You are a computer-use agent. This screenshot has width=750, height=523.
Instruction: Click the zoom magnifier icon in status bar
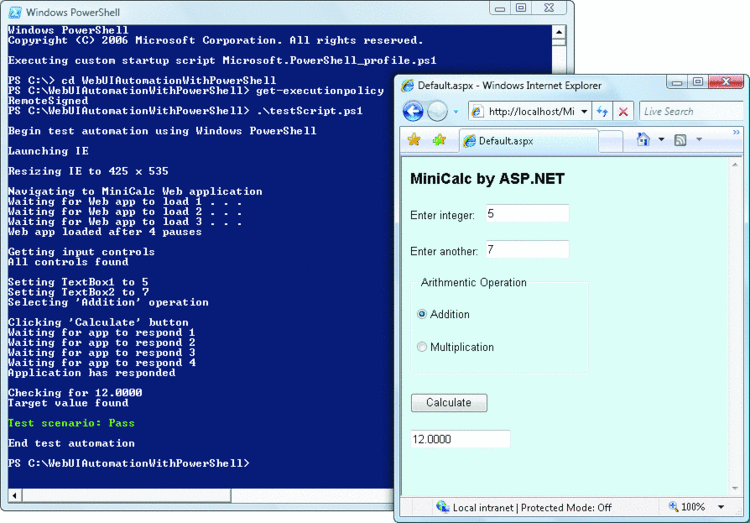[673, 506]
